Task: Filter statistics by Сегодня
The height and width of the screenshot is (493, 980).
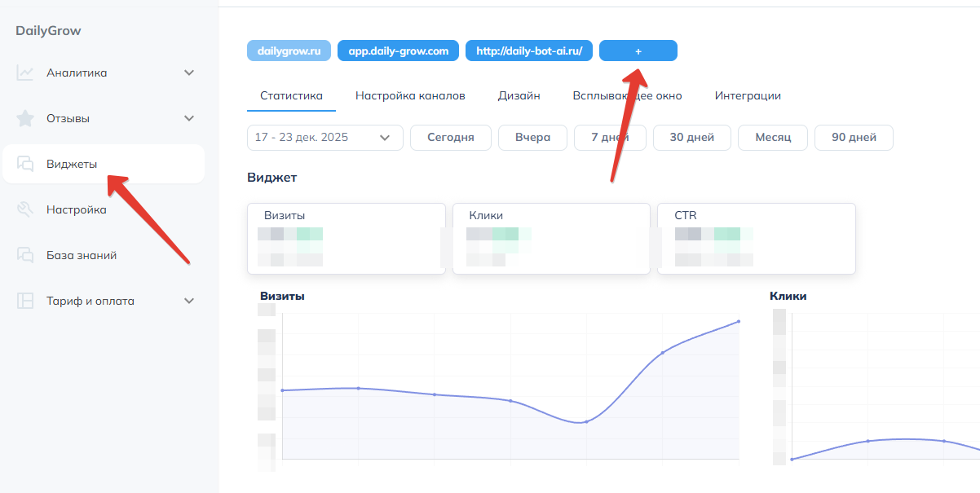Action: (x=450, y=138)
